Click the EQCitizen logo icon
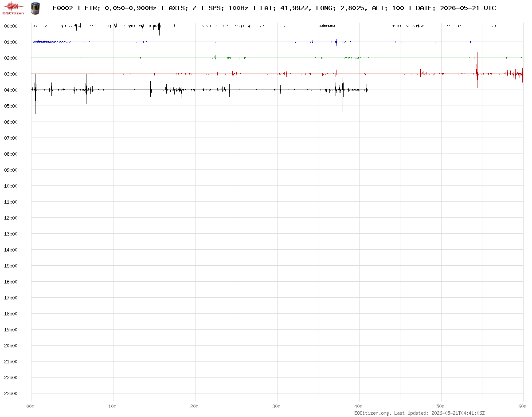This screenshot has height=417, width=532. (x=13, y=8)
